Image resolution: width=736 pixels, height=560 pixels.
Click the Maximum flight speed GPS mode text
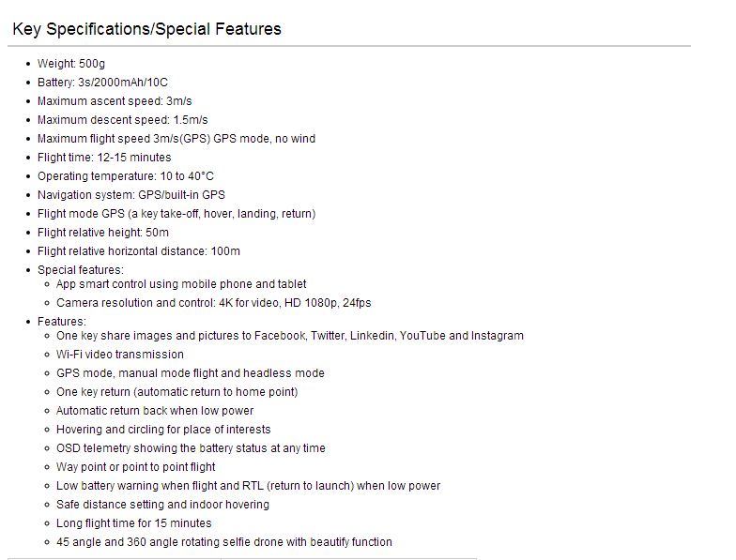coord(176,139)
